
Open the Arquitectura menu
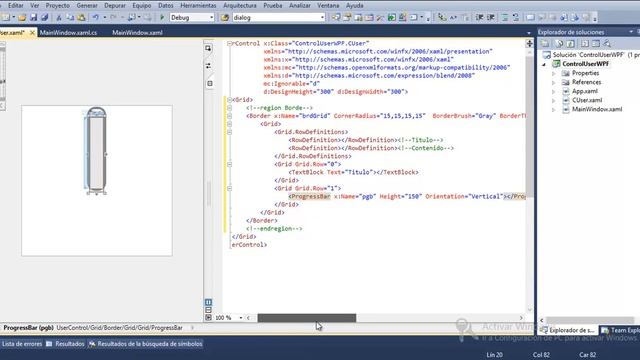coord(240,6)
